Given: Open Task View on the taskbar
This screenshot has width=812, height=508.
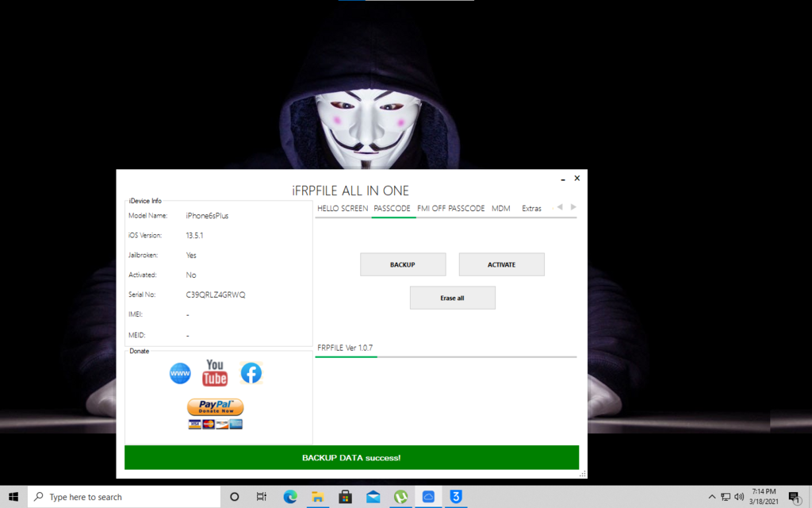Looking at the screenshot, I should tap(262, 497).
